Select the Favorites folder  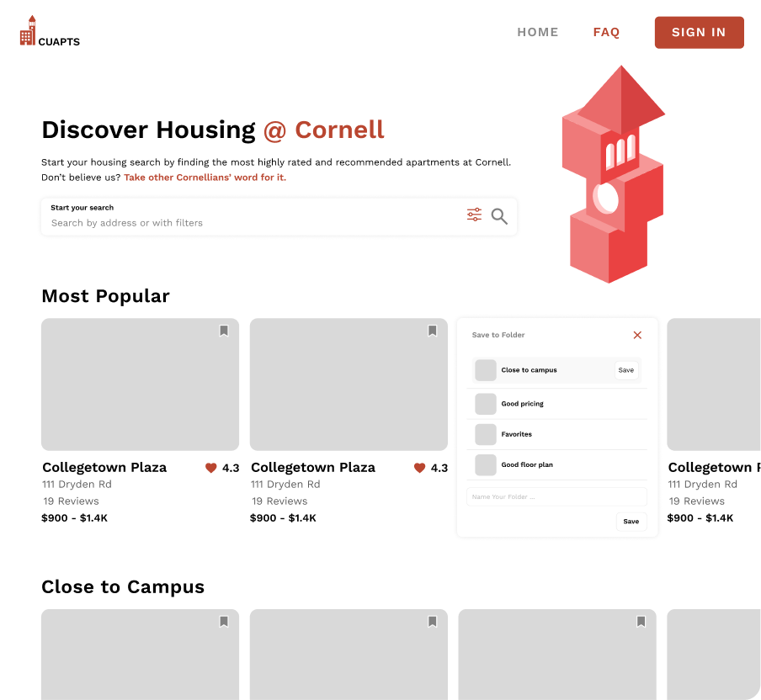(x=557, y=435)
